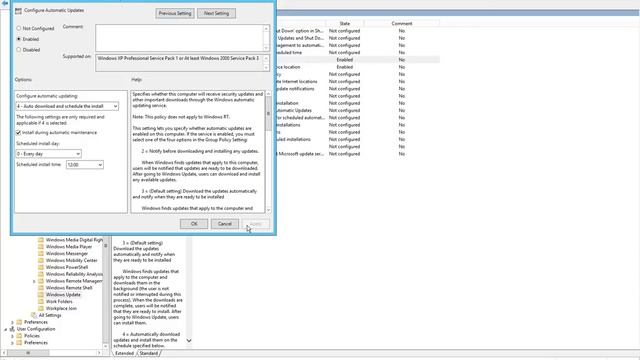Click the Windows Messenger folder icon
Screen dimensions: 640x360
point(40,253)
